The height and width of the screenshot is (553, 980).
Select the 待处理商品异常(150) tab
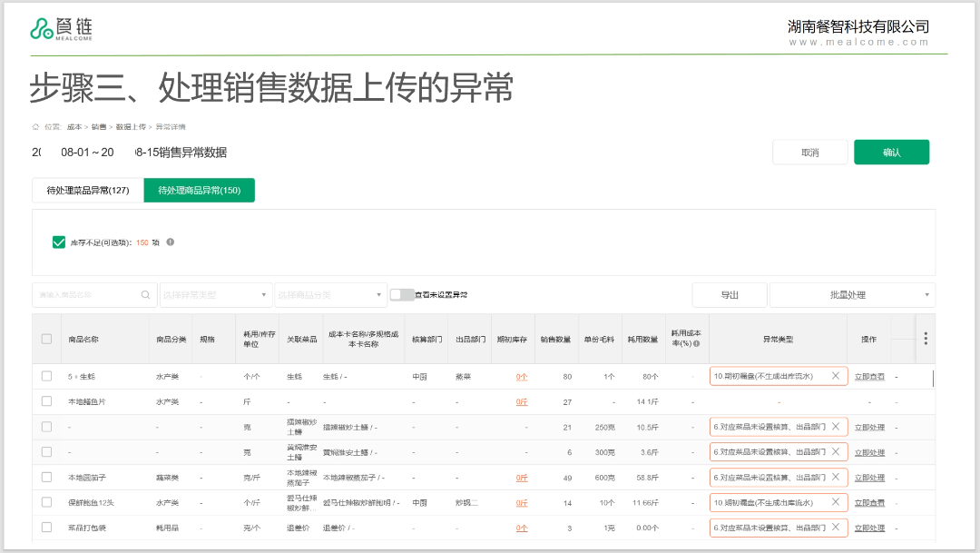click(199, 191)
